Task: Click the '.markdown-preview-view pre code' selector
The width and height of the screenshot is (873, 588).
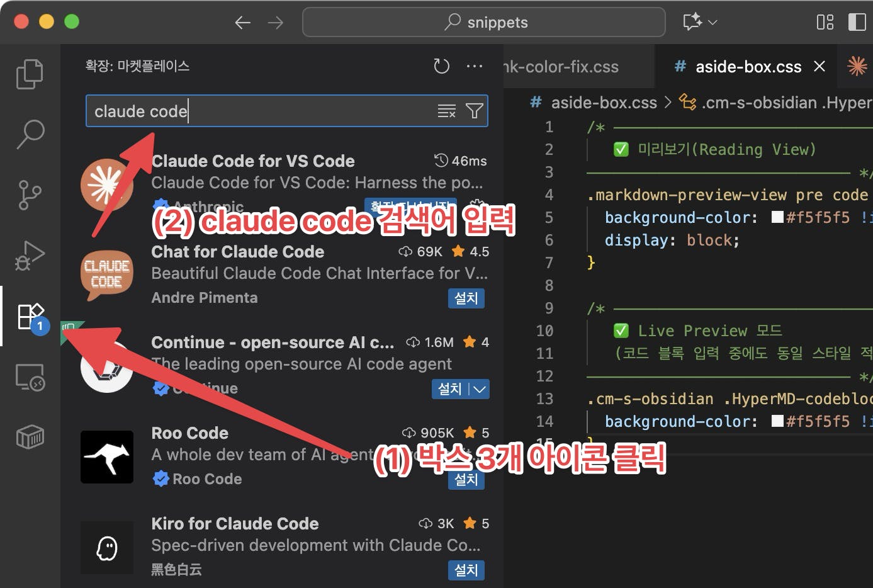Action: point(728,195)
